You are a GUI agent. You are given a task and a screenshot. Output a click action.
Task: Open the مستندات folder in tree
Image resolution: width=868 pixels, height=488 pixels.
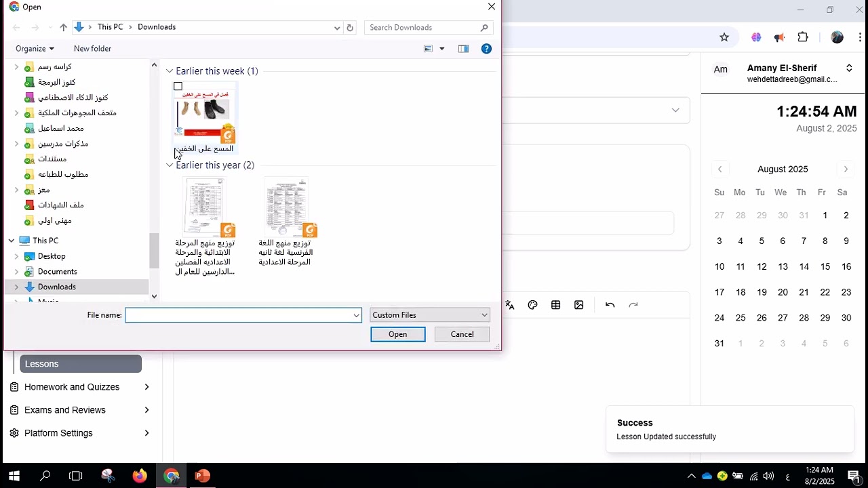click(x=52, y=159)
